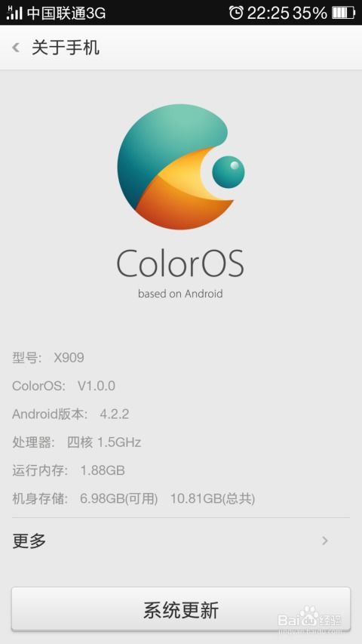Tap the small teal sphere on logo
Image resolution: width=362 pixels, height=644 pixels.
point(229,172)
